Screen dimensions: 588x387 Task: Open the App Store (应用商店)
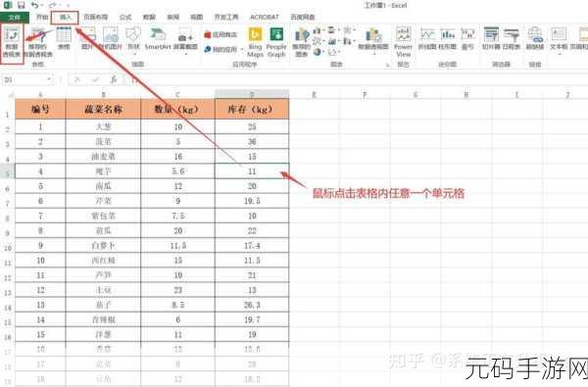tap(220, 34)
